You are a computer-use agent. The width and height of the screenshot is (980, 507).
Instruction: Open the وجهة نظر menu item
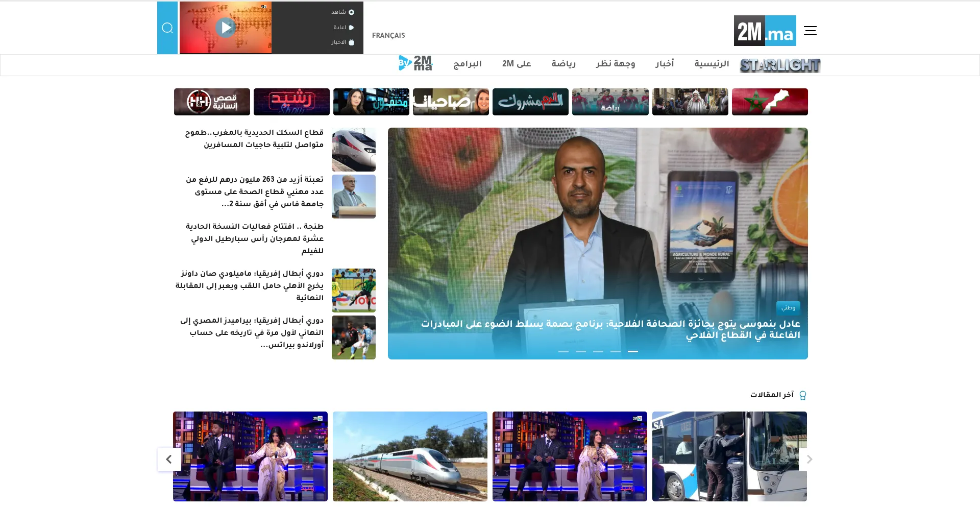pos(616,64)
